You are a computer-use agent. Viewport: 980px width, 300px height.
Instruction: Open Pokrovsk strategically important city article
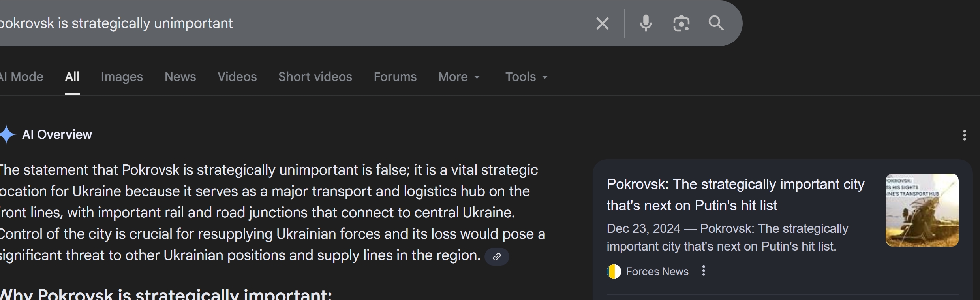(x=736, y=195)
